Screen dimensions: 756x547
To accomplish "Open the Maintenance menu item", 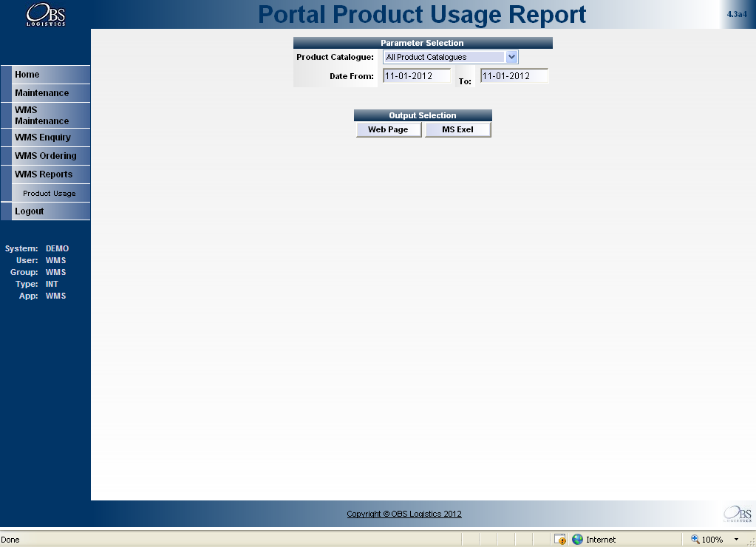I will (x=51, y=92).
